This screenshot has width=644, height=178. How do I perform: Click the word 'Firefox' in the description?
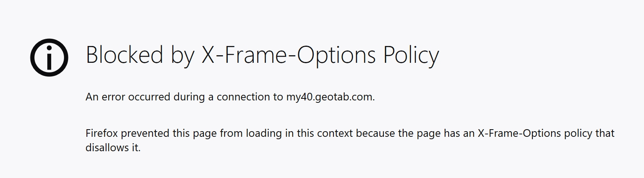click(102, 133)
